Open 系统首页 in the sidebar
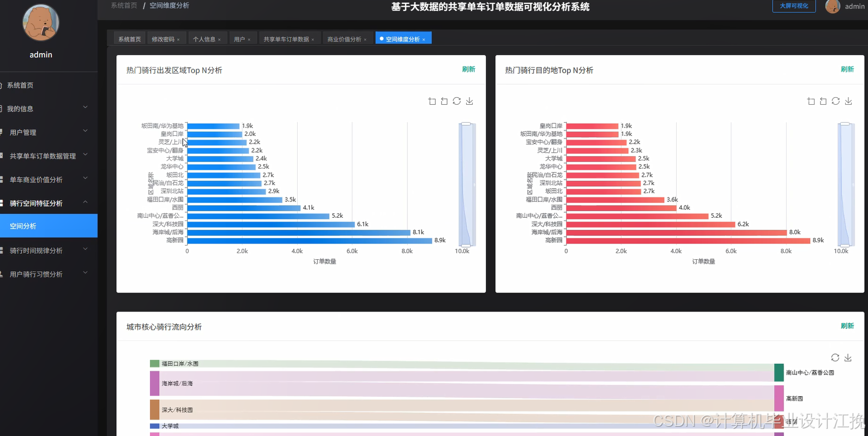 (x=49, y=85)
